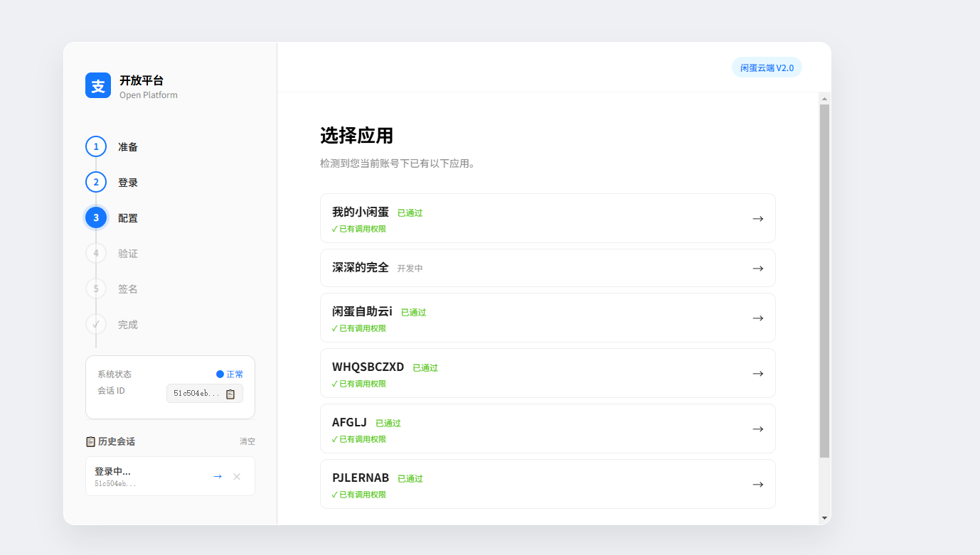Viewport: 980px width, 555px height.
Task: Resume the 登录中 history session arrow
Action: pos(218,476)
